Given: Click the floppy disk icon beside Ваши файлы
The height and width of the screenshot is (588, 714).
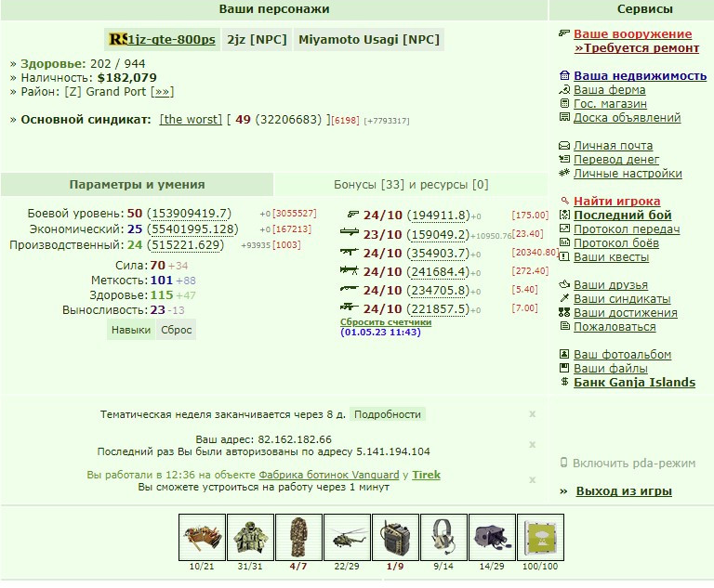Looking at the screenshot, I should (x=564, y=368).
